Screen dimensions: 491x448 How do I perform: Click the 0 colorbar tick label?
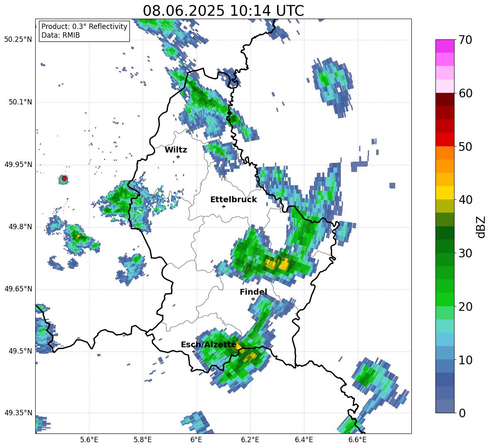click(x=462, y=413)
